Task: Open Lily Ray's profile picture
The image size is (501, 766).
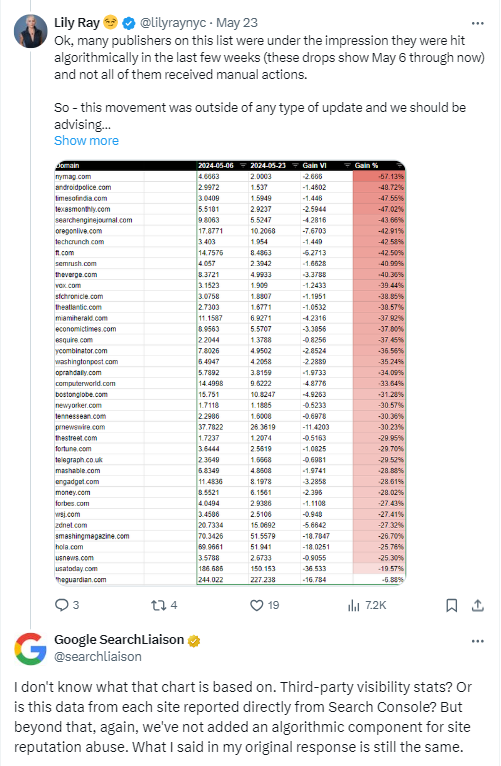Action: (x=31, y=31)
